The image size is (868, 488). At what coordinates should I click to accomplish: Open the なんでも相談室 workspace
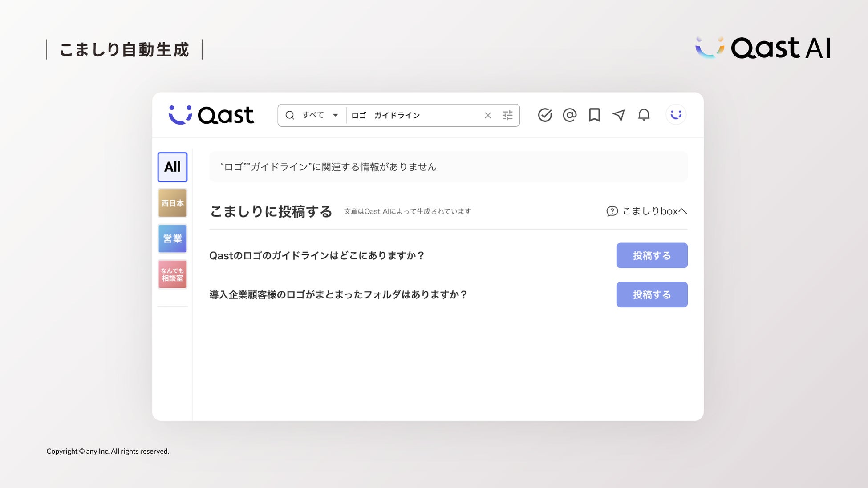click(x=172, y=274)
